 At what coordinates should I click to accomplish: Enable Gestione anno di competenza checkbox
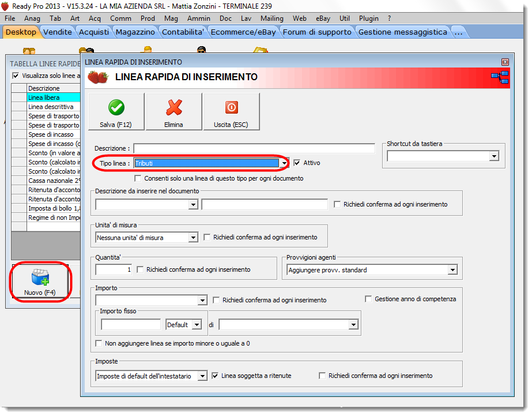pos(368,299)
